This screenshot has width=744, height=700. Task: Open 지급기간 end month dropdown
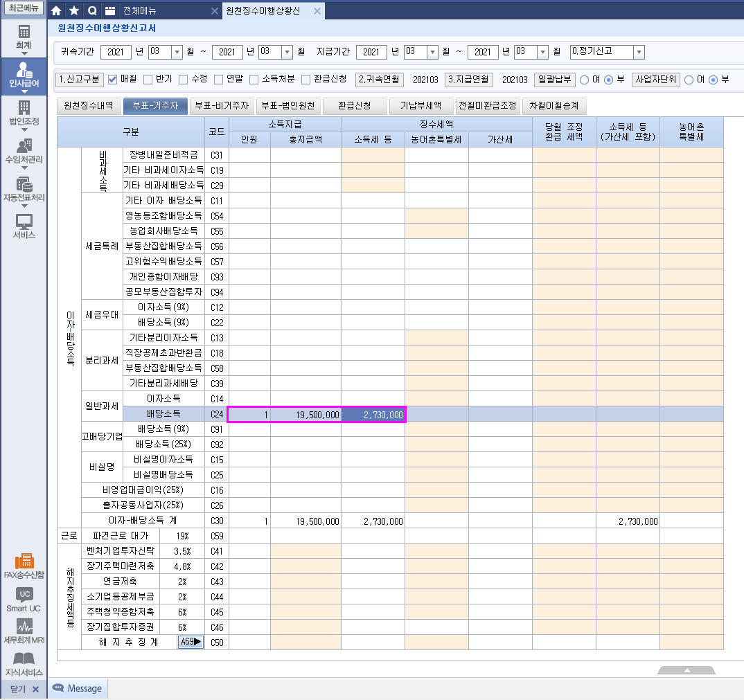pyautogui.click(x=543, y=52)
